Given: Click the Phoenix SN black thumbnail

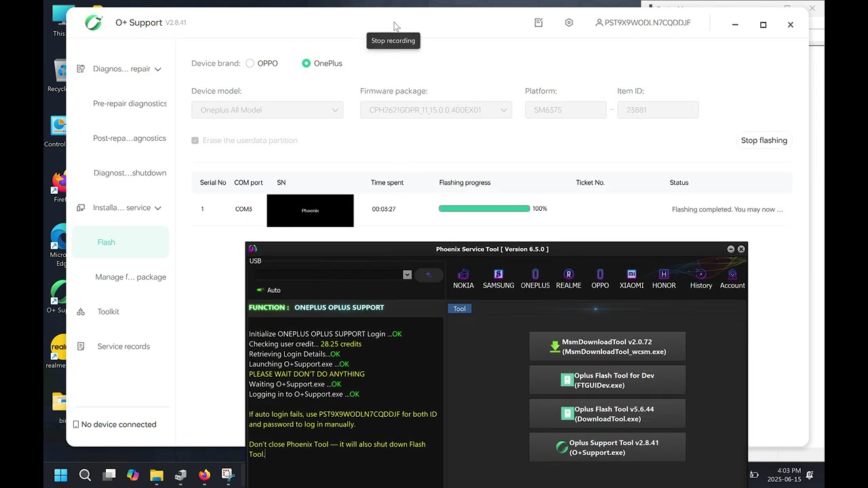Looking at the screenshot, I should (x=310, y=210).
